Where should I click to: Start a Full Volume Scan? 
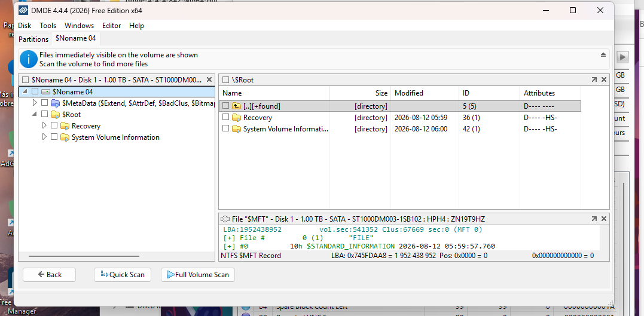coord(197,275)
